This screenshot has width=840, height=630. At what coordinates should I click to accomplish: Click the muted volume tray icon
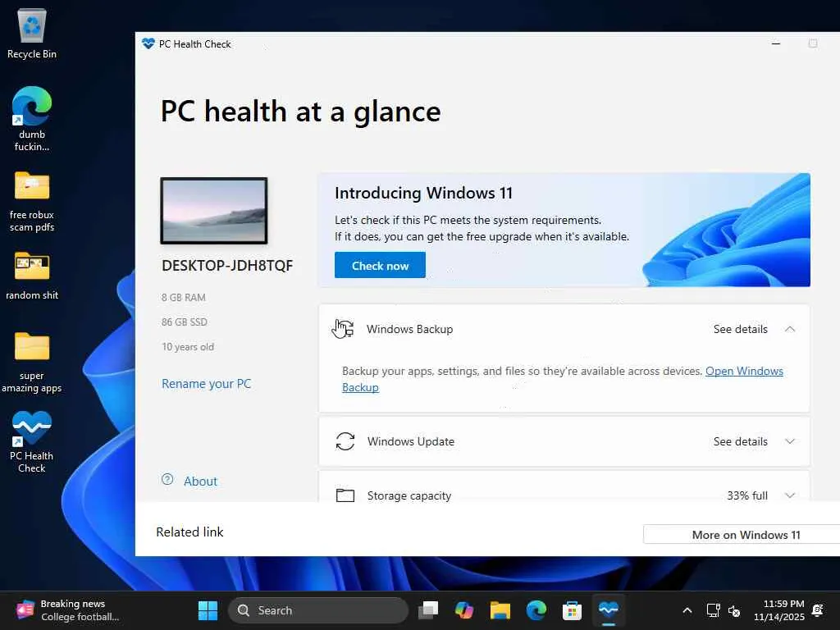coord(734,610)
